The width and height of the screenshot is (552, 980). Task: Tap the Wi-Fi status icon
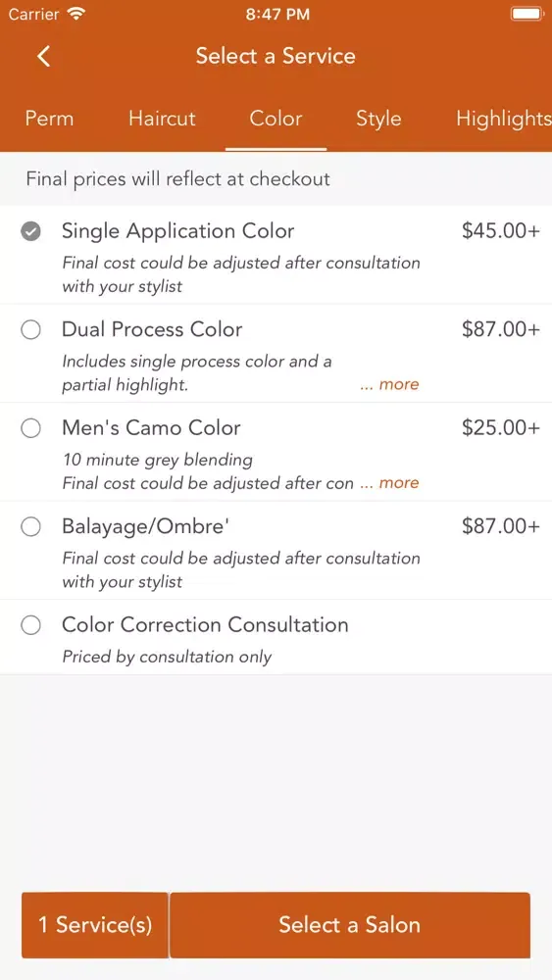[76, 14]
